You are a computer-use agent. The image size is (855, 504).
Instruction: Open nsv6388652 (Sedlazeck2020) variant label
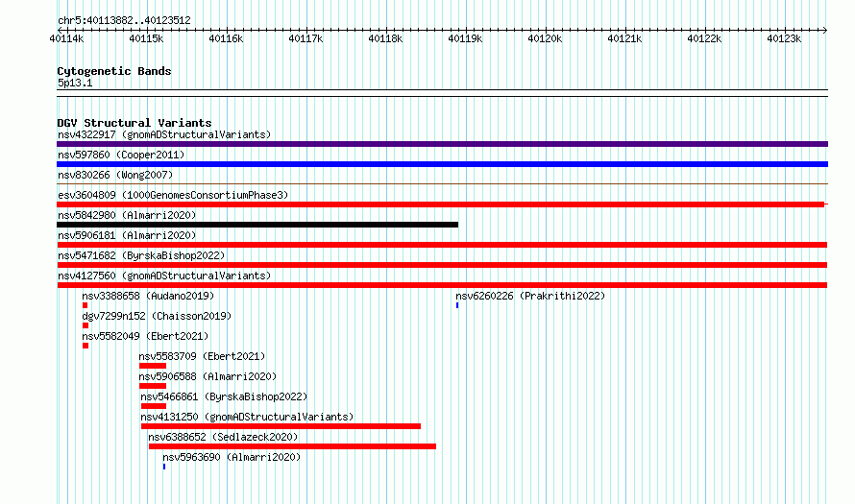point(223,437)
